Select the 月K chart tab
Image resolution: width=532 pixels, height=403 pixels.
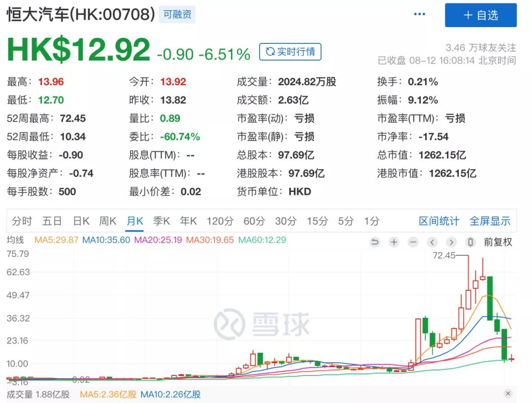pos(134,221)
